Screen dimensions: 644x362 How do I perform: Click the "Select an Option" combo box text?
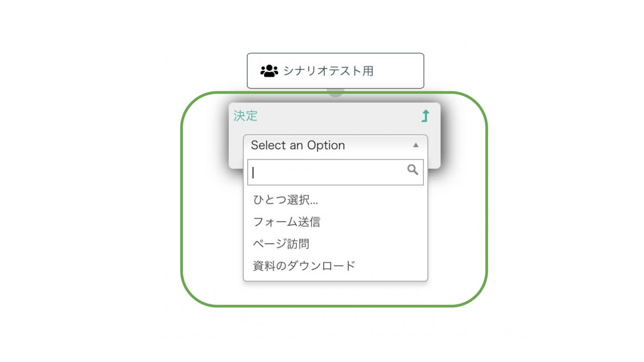click(x=298, y=145)
